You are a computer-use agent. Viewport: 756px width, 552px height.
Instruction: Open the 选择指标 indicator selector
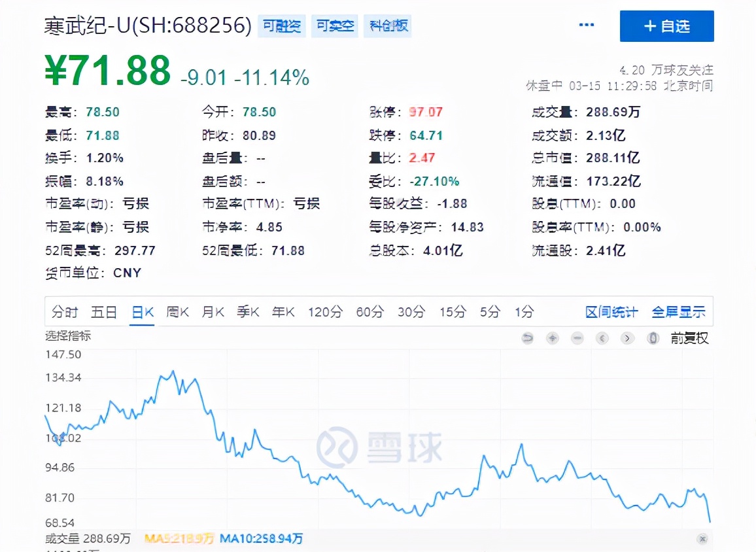click(x=68, y=336)
